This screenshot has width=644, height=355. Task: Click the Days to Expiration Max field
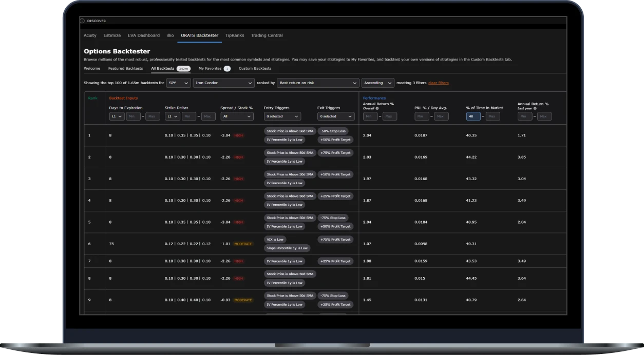click(153, 116)
